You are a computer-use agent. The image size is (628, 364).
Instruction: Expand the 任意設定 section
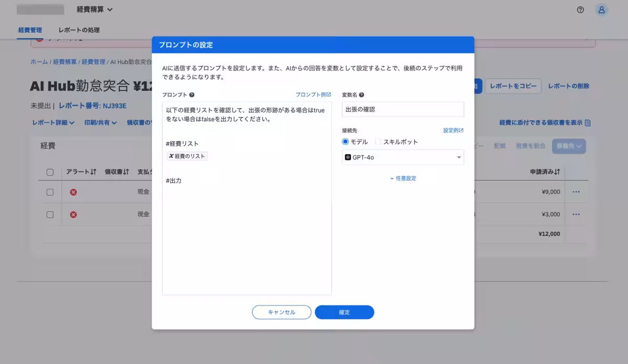coord(402,178)
